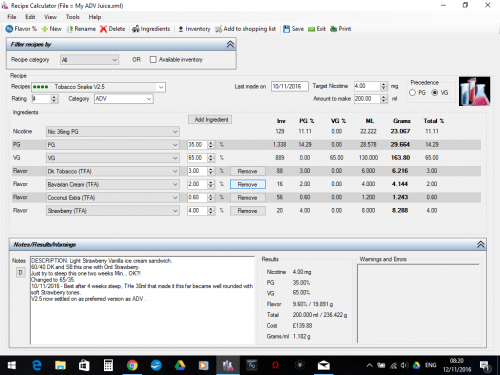Viewport: 500px width, 375px height.
Task: Adjust Rating spinner arrows
Action: coord(54,99)
